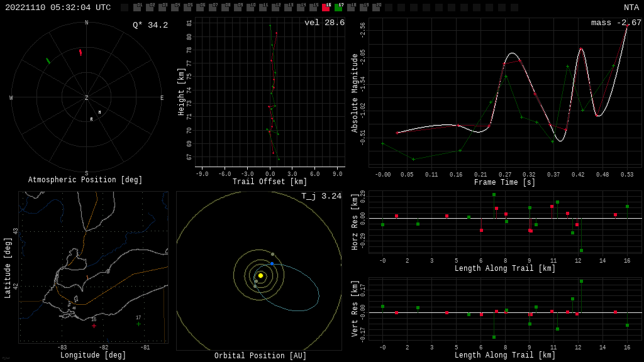Viewport: 644px width, 362px height.
Task: Click the -81 longitude tick label
Action: (x=145, y=347)
